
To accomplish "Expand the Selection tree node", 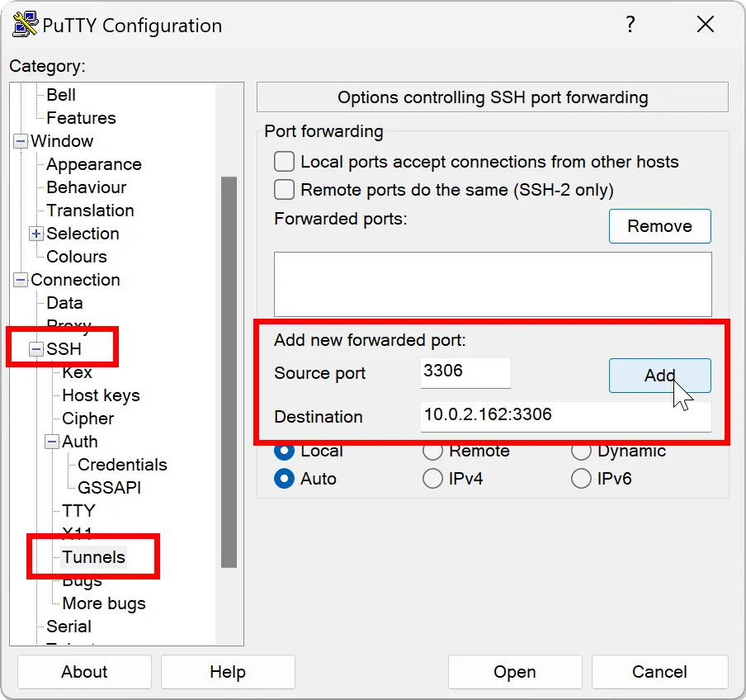I will [x=36, y=234].
